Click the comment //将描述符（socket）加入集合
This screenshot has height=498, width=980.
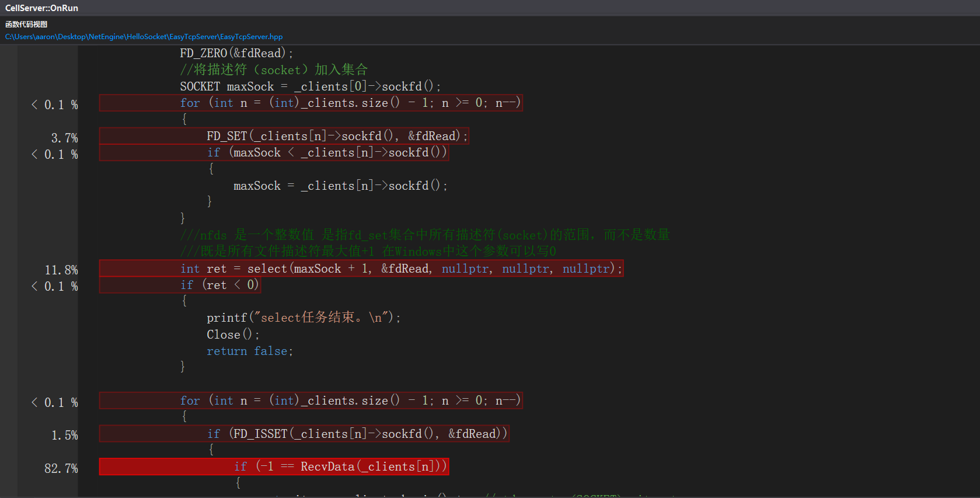point(274,69)
